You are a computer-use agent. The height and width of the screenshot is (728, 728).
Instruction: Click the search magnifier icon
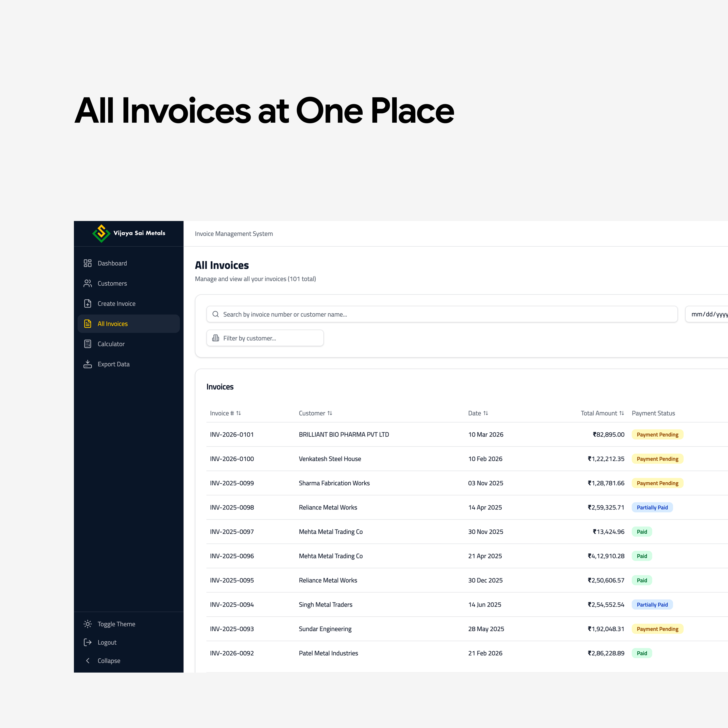coord(216,314)
